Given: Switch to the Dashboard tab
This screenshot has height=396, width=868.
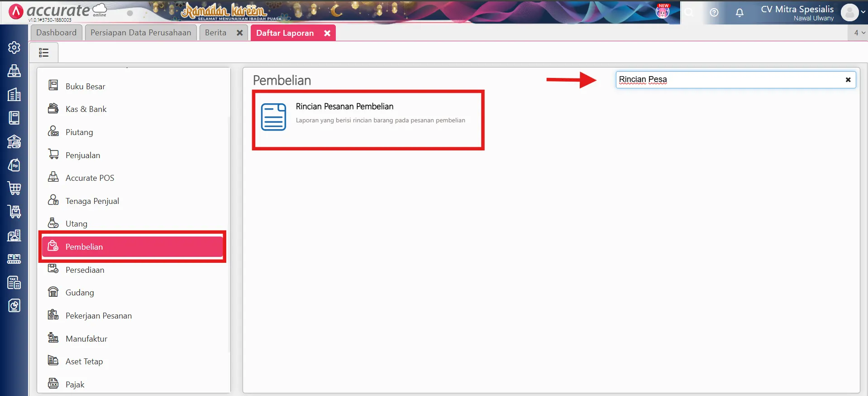Looking at the screenshot, I should pos(56,33).
